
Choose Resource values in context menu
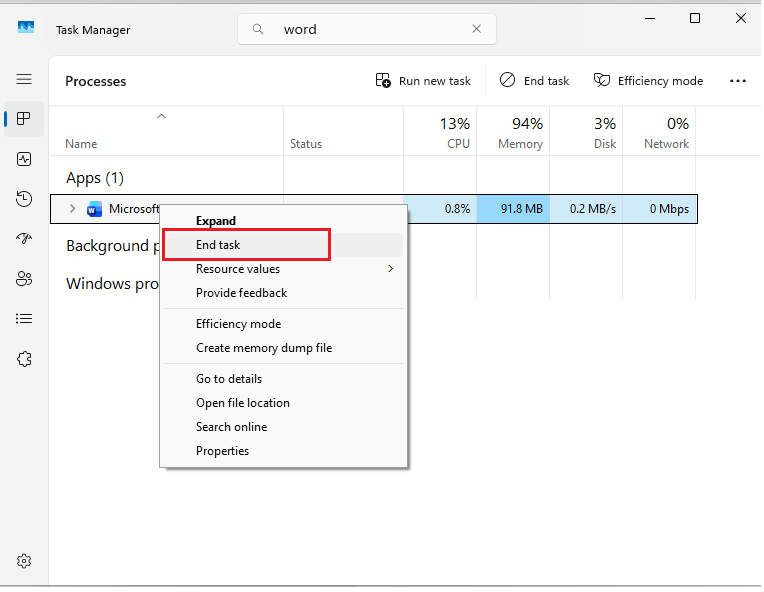[x=283, y=268]
